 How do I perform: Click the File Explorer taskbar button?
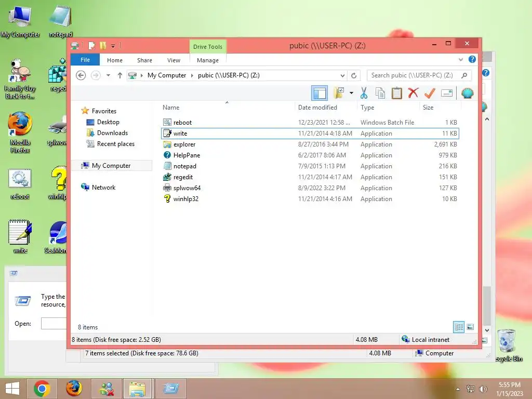[137, 389]
